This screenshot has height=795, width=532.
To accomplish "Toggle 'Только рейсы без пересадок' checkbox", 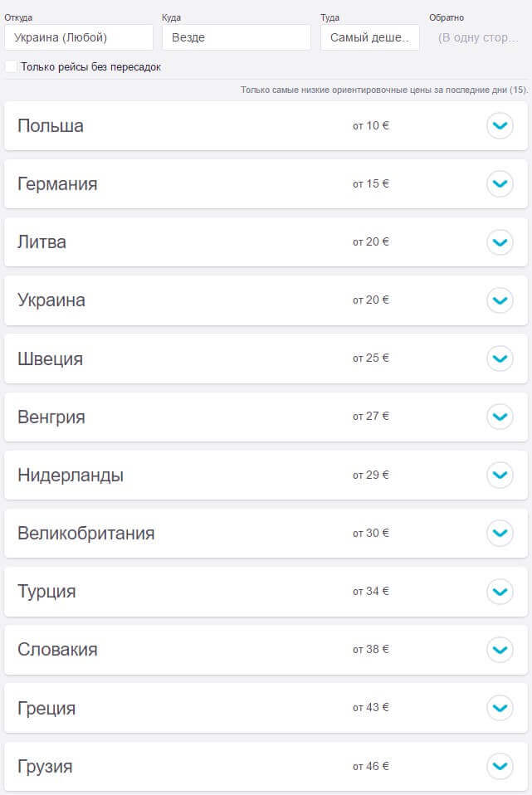I will (11, 66).
